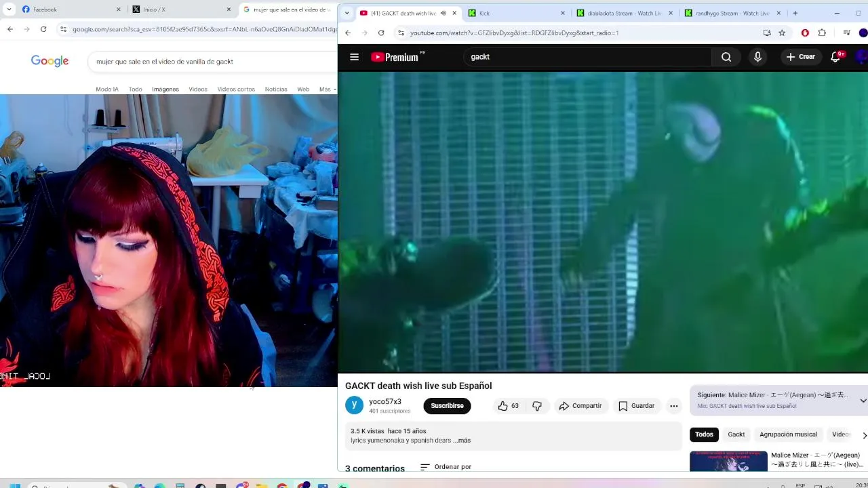This screenshot has height=488, width=868.
Task: Click the YouTube search box containing gackt
Action: coord(587,57)
